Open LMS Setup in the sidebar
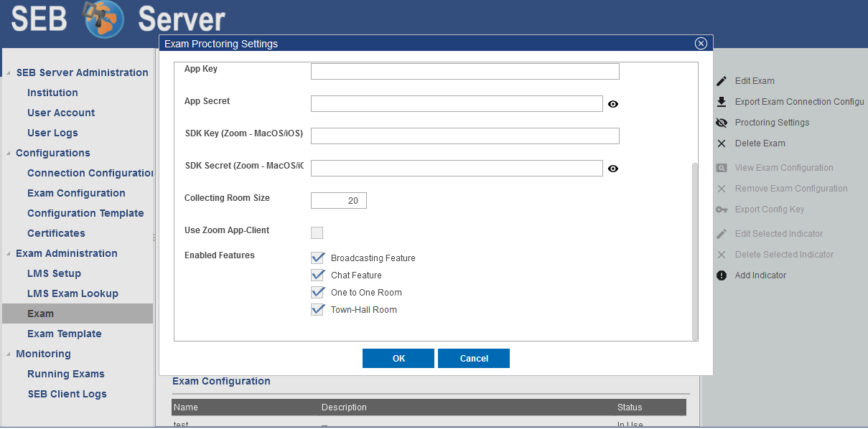 click(54, 273)
